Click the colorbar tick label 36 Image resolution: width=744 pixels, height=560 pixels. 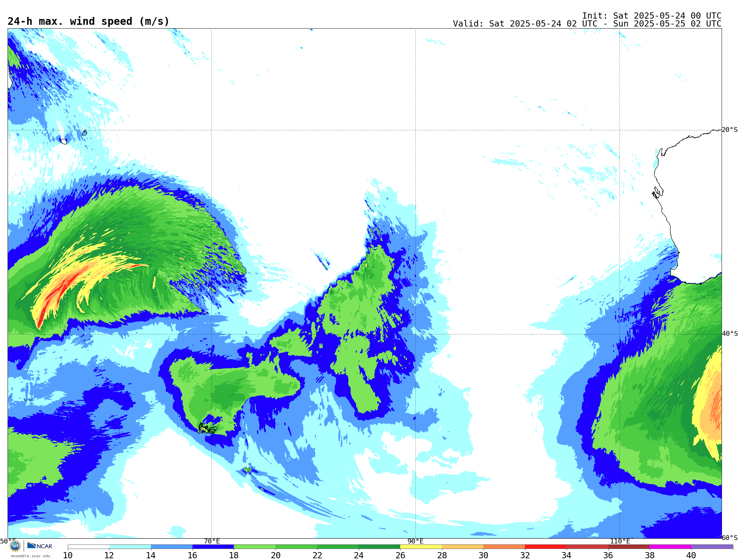coord(608,556)
